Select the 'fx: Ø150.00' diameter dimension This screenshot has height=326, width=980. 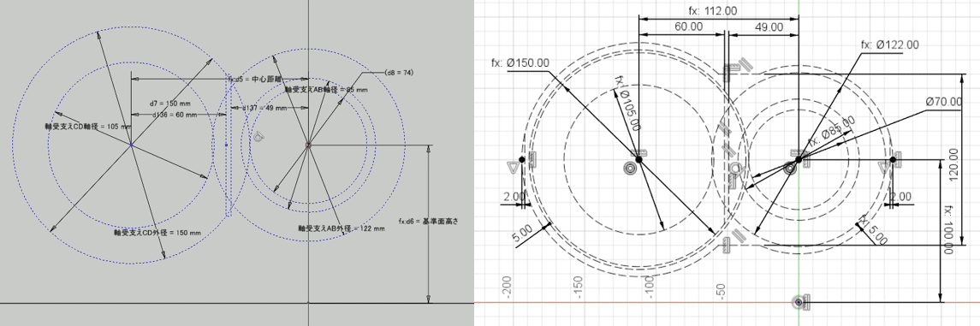(x=520, y=62)
